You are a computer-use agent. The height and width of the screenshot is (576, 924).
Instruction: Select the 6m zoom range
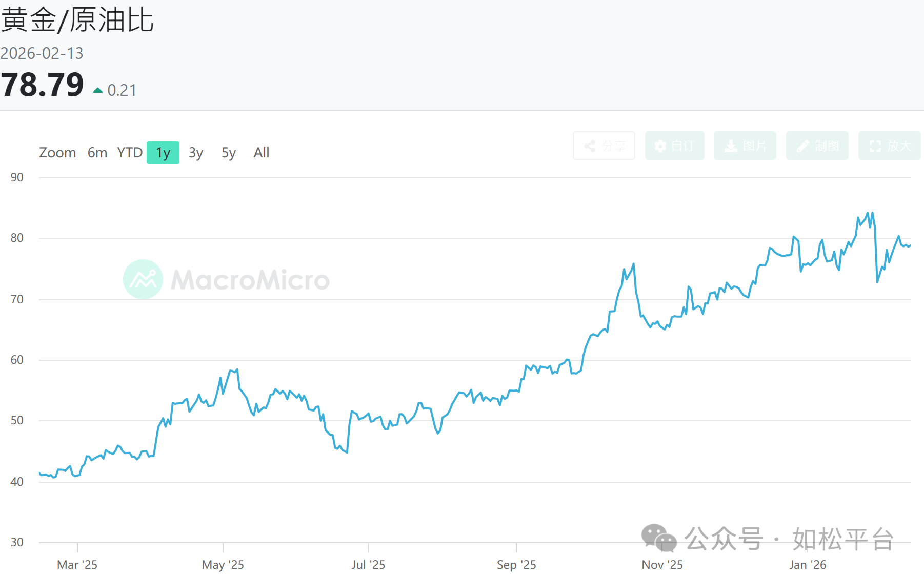coord(97,153)
